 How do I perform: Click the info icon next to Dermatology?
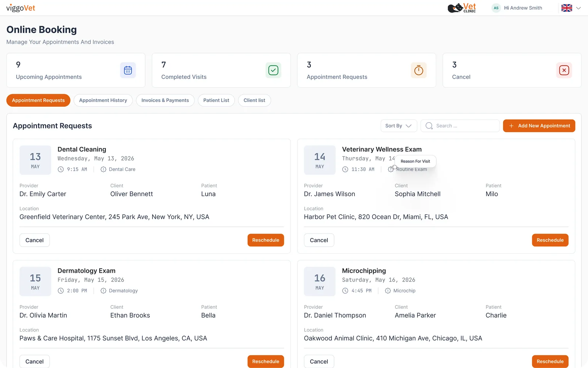click(x=103, y=291)
